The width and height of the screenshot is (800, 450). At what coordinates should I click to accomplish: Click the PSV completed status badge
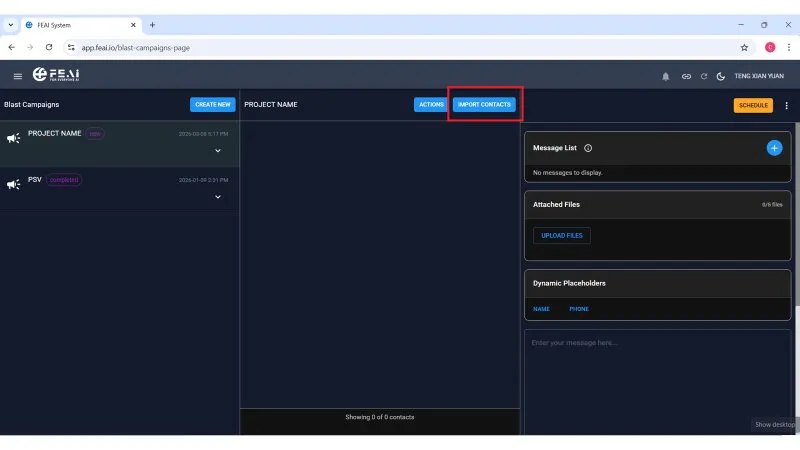click(x=64, y=180)
